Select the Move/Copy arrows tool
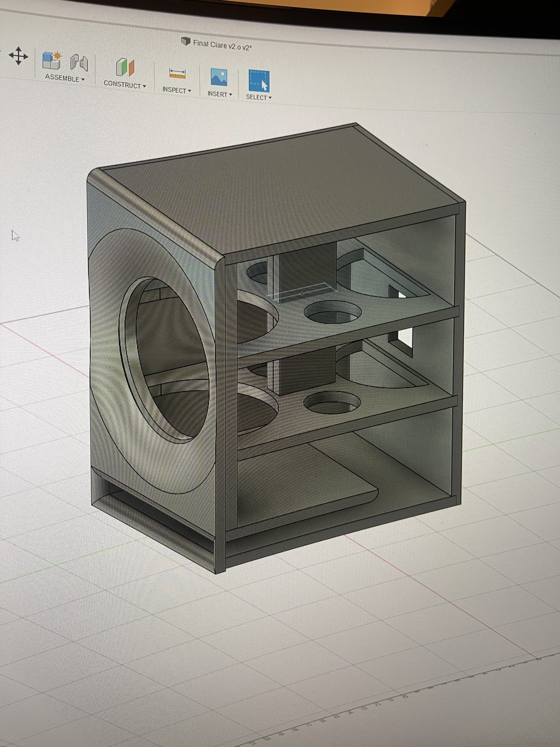The height and width of the screenshot is (747, 560). coord(18,56)
